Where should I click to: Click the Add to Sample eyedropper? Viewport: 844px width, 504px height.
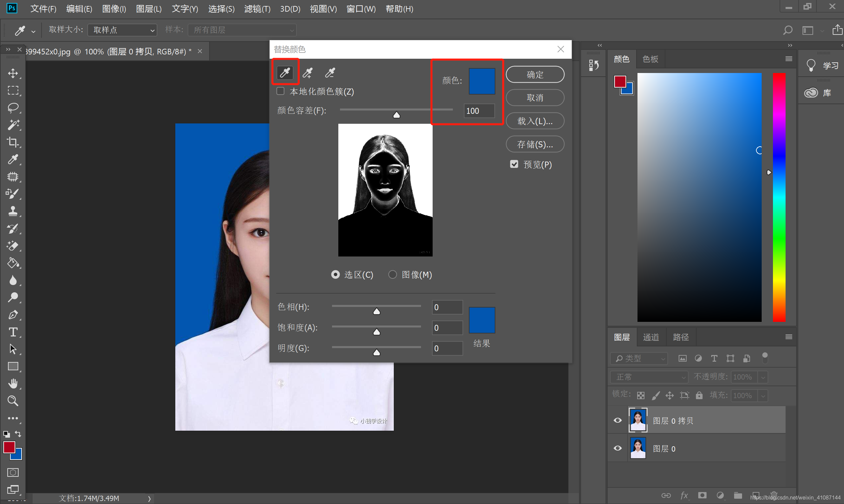tap(307, 72)
